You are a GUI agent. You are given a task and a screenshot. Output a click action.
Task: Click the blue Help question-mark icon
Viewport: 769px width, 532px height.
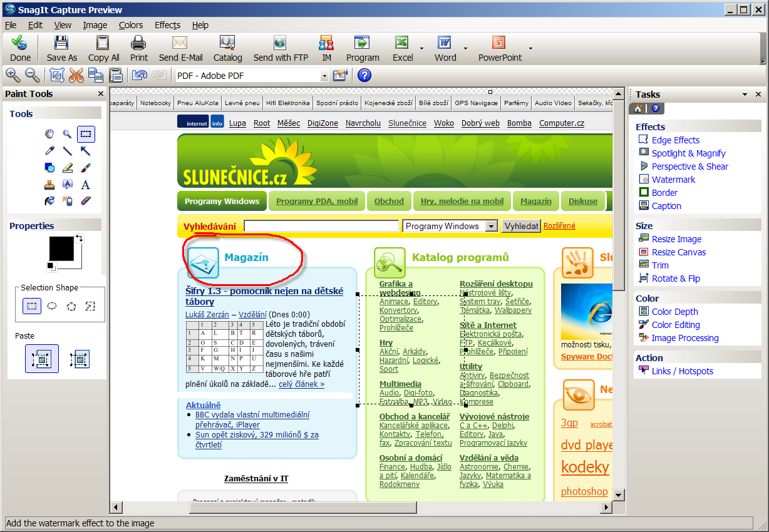pyautogui.click(x=364, y=75)
